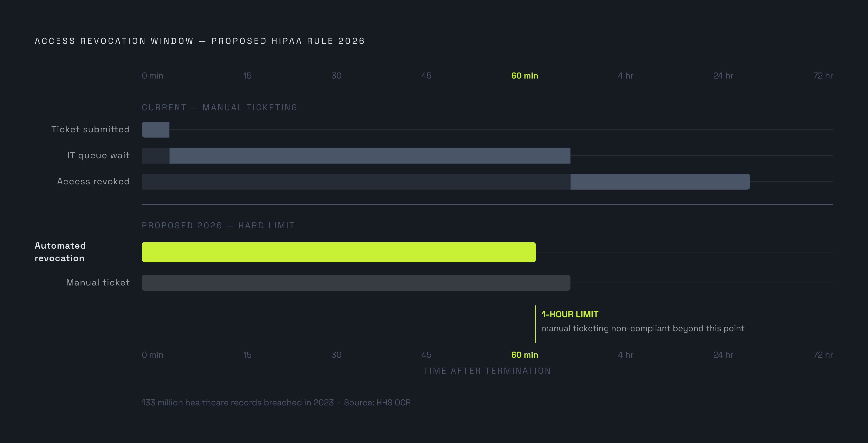
Task: Click the top axis '30' tick label
Action: click(336, 76)
